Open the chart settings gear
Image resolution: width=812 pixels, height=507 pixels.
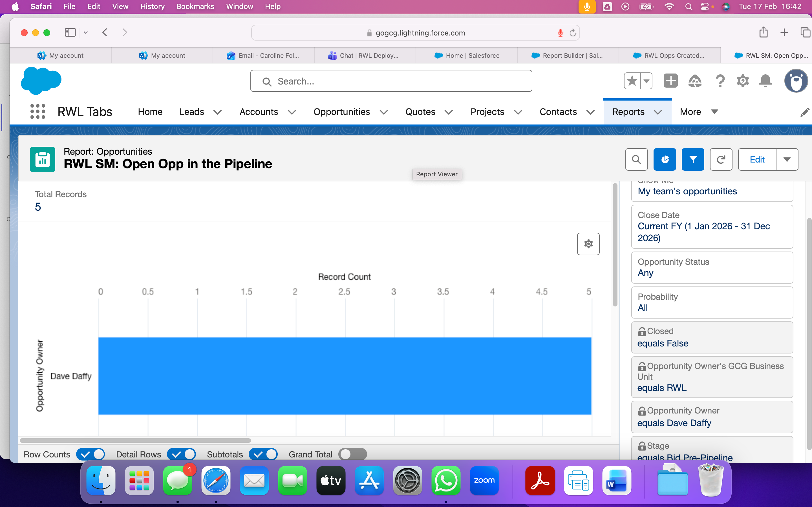[x=588, y=244]
